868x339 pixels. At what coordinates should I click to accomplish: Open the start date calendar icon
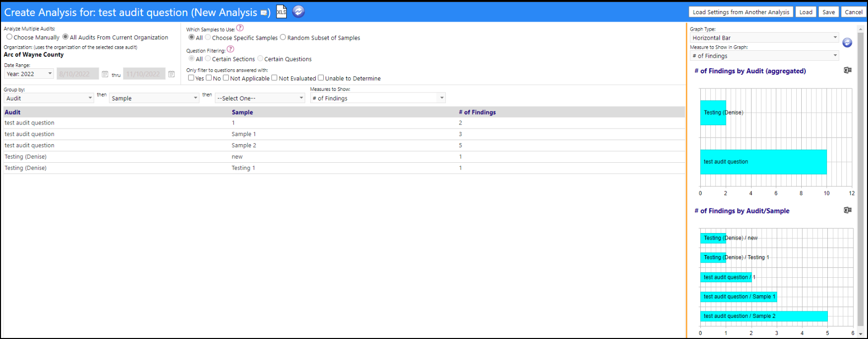pos(105,74)
